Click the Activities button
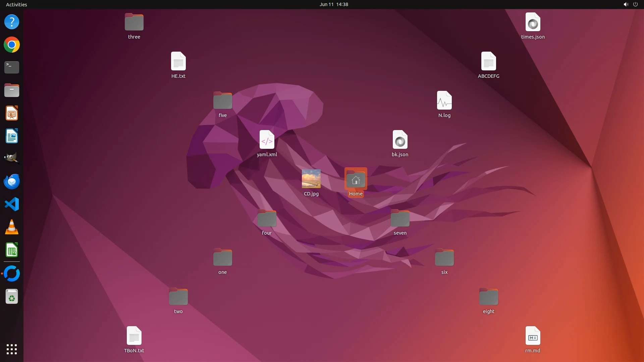The height and width of the screenshot is (362, 644). click(x=16, y=4)
